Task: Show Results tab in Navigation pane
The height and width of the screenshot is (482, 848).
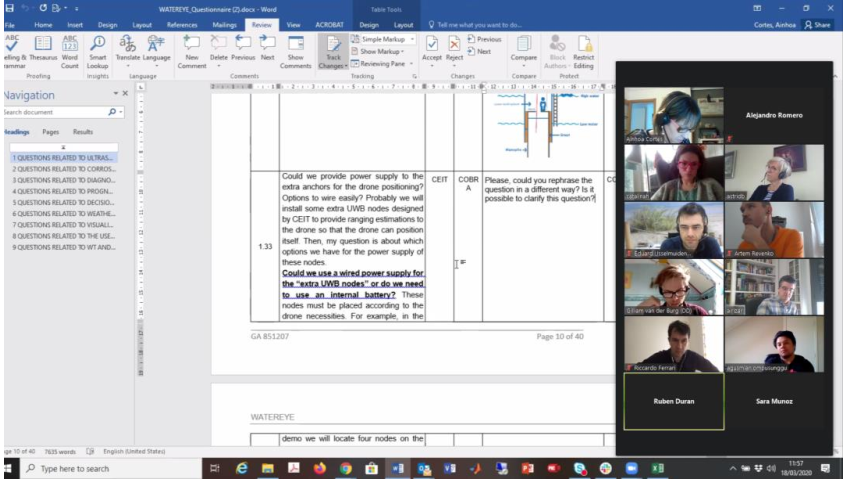Action: pyautogui.click(x=83, y=132)
